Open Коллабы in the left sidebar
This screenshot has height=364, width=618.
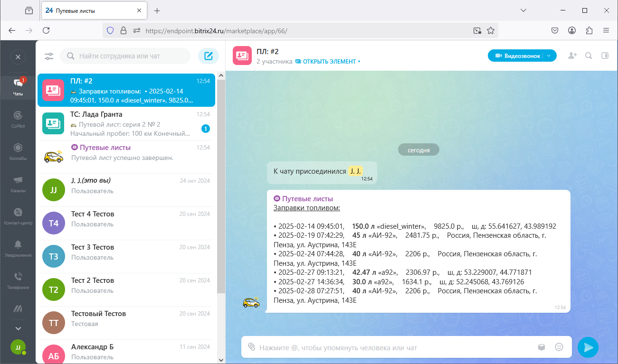[18, 151]
